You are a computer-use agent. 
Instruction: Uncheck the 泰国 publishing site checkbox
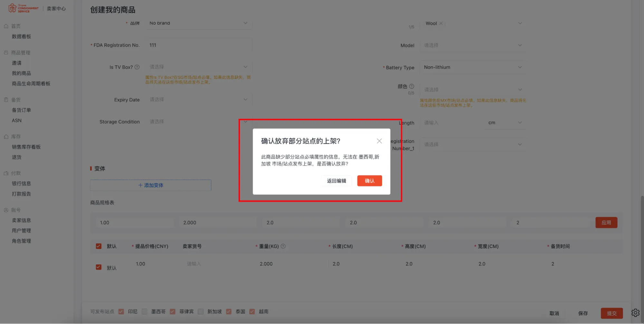click(229, 311)
